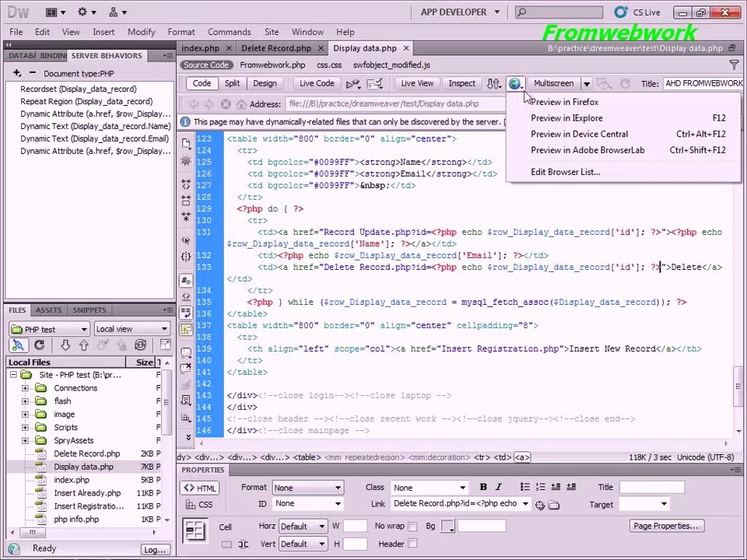The image size is (747, 560).
Task: Open the Vert alignment dropdown
Action: (x=303, y=544)
